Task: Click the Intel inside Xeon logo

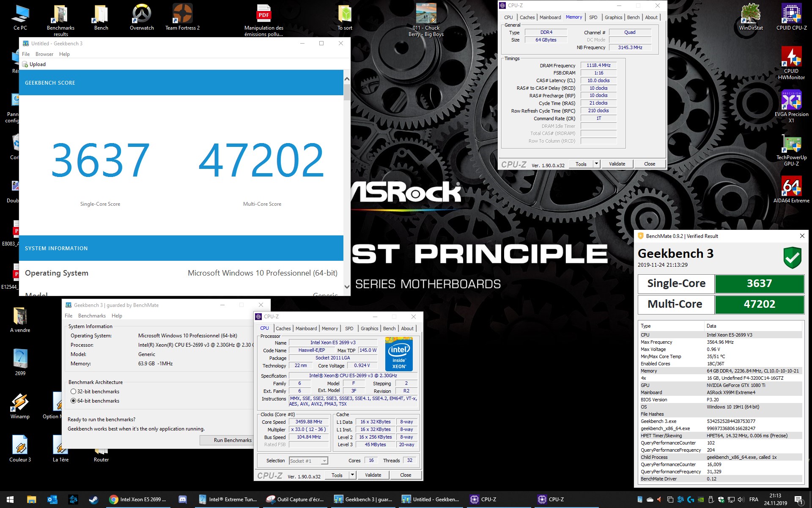Action: click(x=399, y=354)
